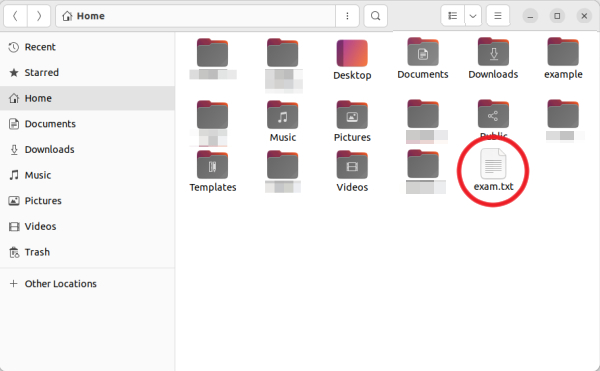Go forward with the forward arrow

(x=39, y=16)
